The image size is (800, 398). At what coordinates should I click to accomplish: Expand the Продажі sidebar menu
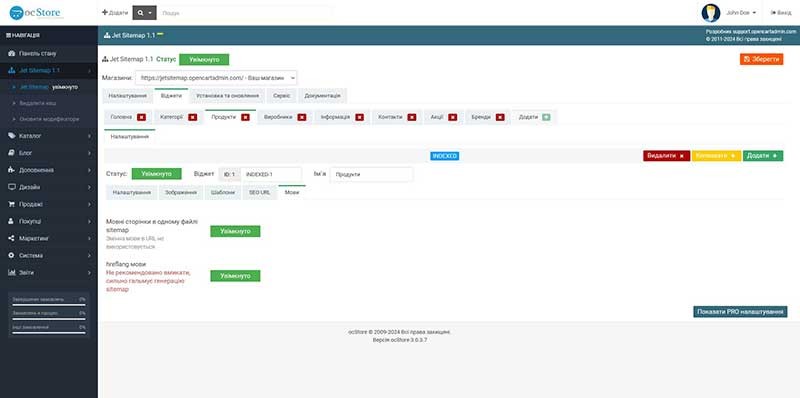click(x=48, y=204)
